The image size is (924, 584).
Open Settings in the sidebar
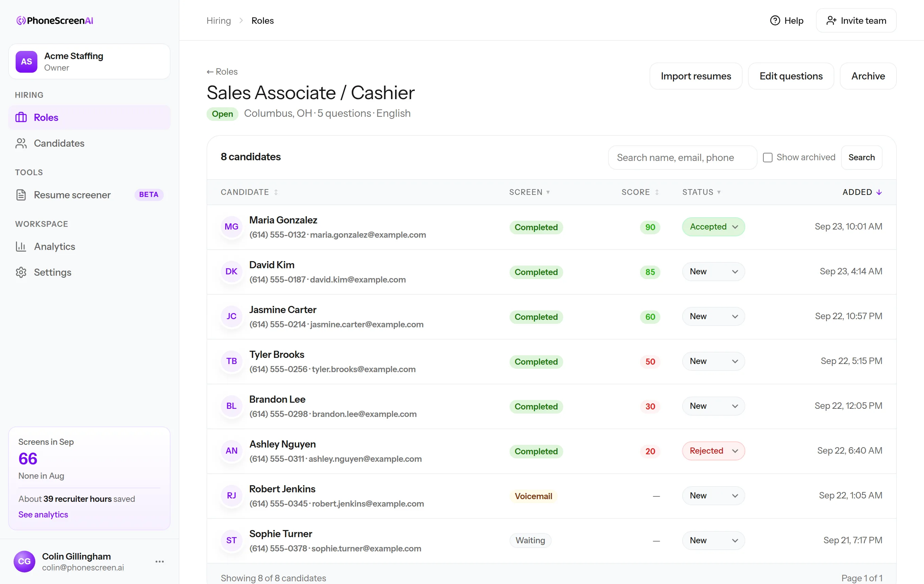89,272
